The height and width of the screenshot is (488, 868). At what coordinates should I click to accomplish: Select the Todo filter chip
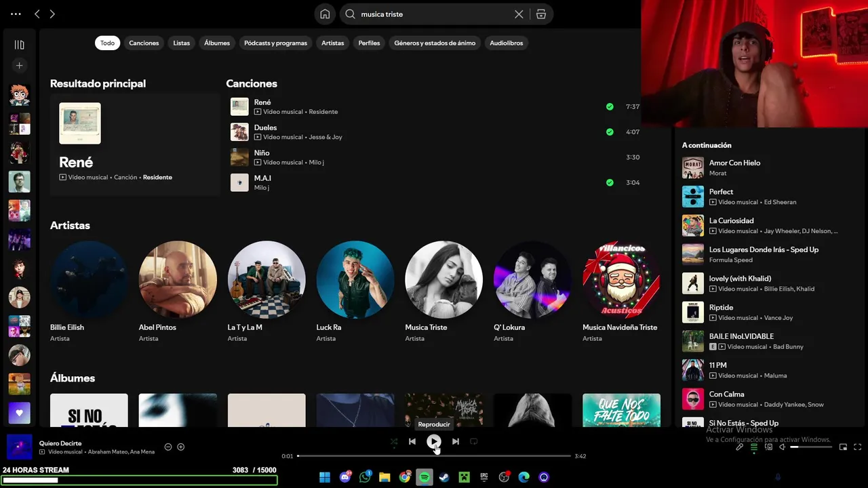[x=108, y=43]
